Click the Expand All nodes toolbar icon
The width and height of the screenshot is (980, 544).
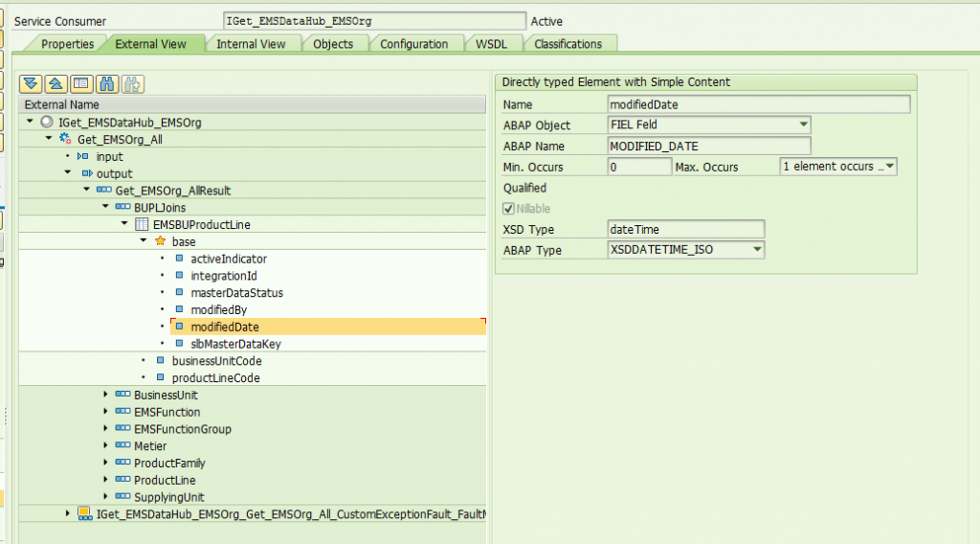click(31, 83)
